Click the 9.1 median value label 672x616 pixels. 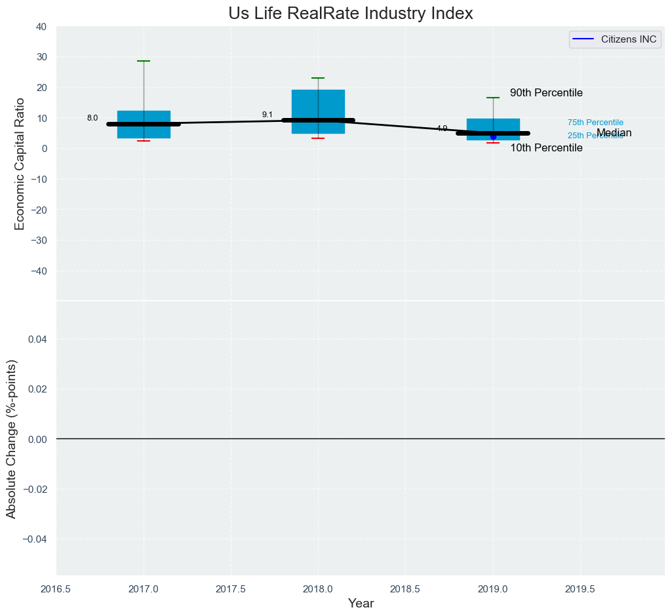tap(267, 115)
